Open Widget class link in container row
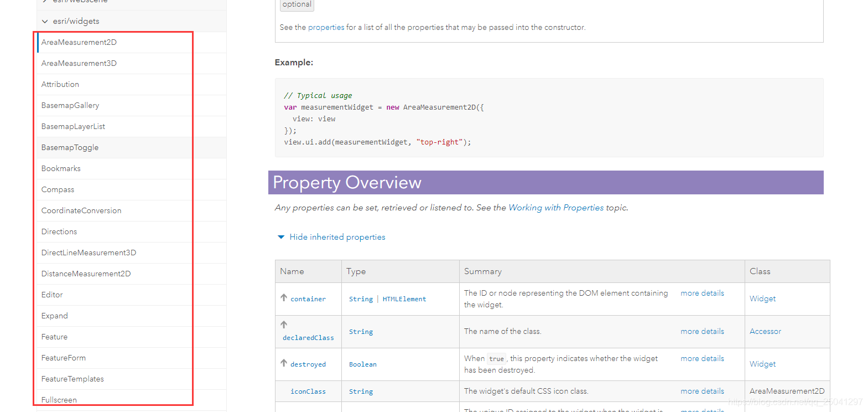The width and height of the screenshot is (868, 412). click(x=762, y=299)
